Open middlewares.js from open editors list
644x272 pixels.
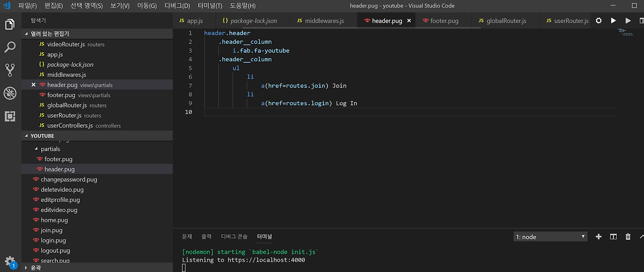[x=98, y=74]
